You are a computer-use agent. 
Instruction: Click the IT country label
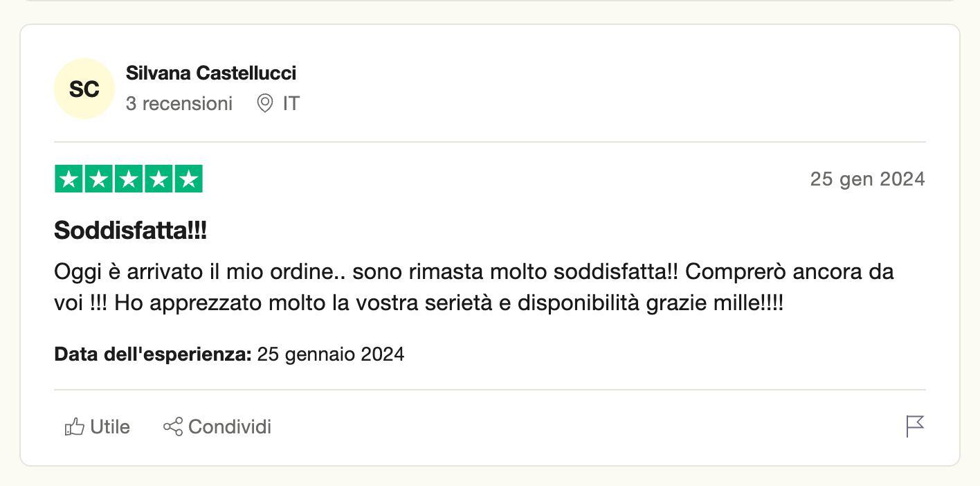[291, 104]
